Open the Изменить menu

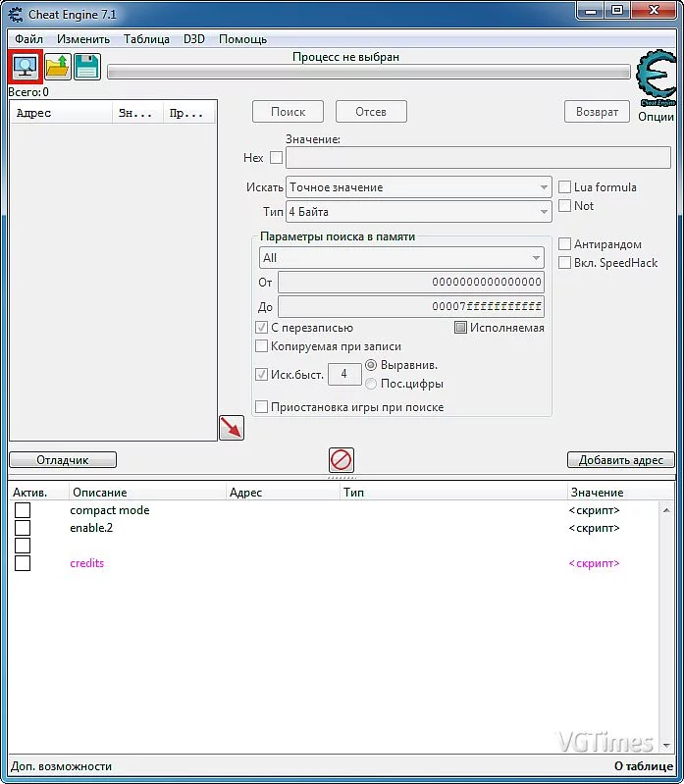(83, 39)
